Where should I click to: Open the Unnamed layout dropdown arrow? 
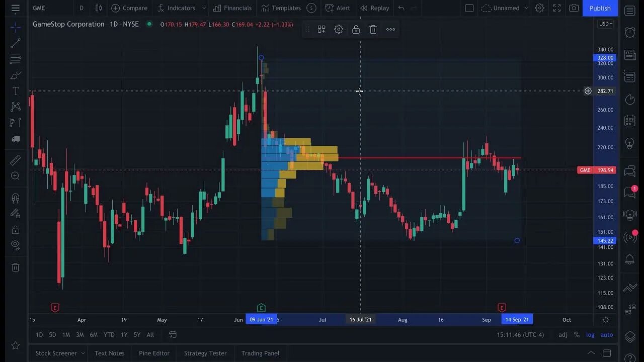pyautogui.click(x=526, y=8)
